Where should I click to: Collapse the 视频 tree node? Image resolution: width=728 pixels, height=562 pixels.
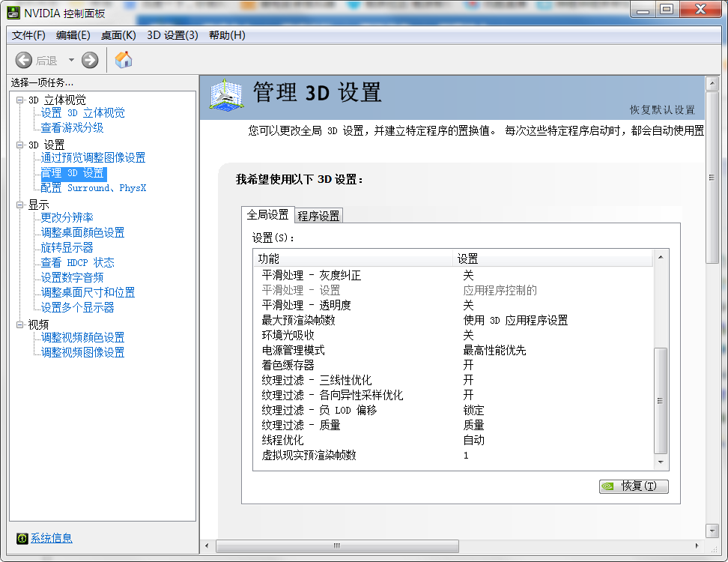[x=20, y=324]
